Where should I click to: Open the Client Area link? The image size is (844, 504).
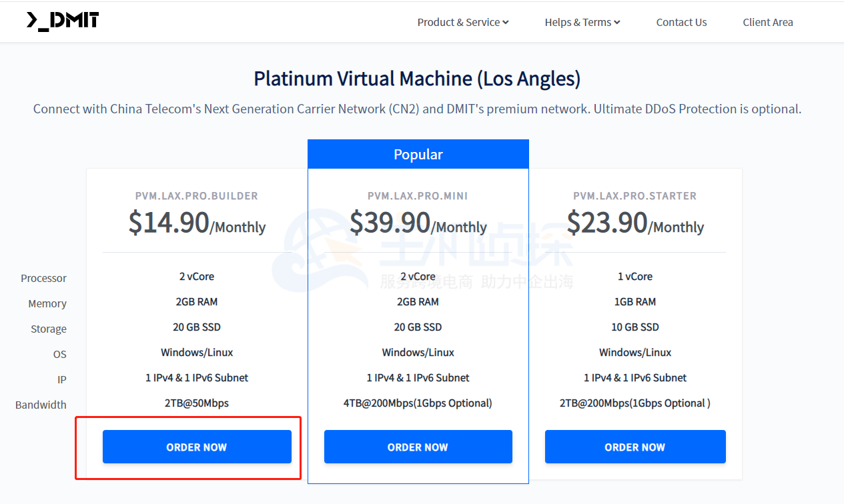click(x=767, y=23)
